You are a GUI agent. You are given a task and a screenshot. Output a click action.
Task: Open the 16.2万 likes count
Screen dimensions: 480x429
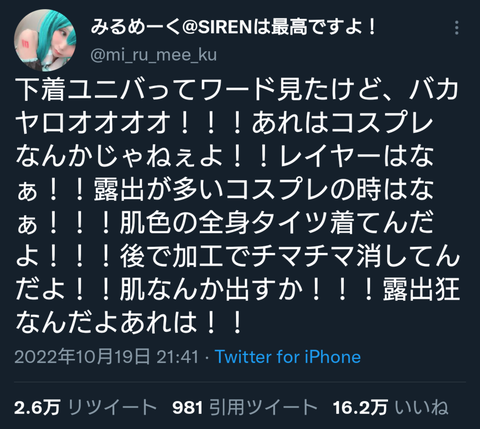coord(360,407)
